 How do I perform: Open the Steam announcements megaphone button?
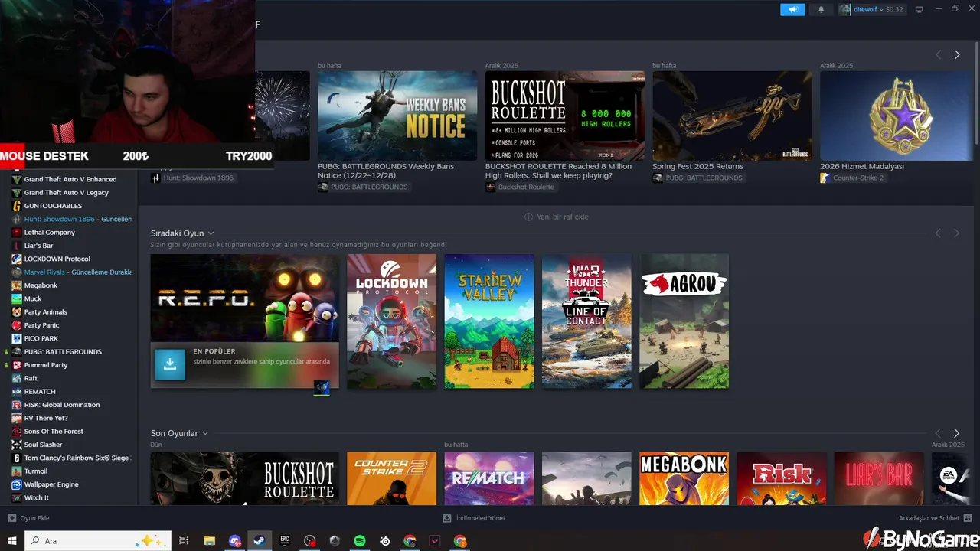coord(792,10)
